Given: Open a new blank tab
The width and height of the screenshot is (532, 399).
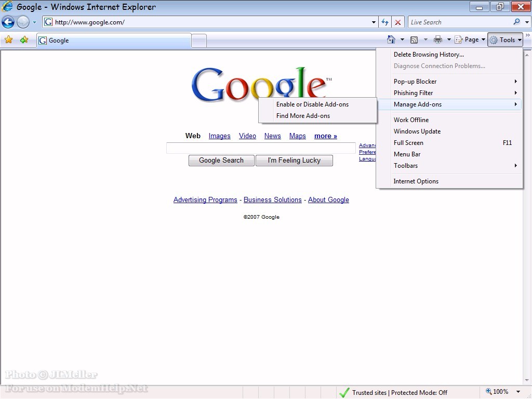Looking at the screenshot, I should (x=199, y=41).
